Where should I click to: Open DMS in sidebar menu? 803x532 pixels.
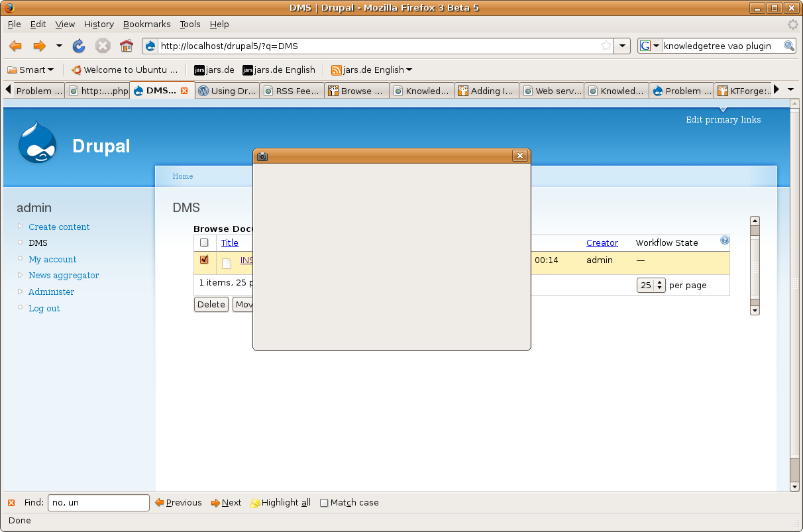click(38, 243)
